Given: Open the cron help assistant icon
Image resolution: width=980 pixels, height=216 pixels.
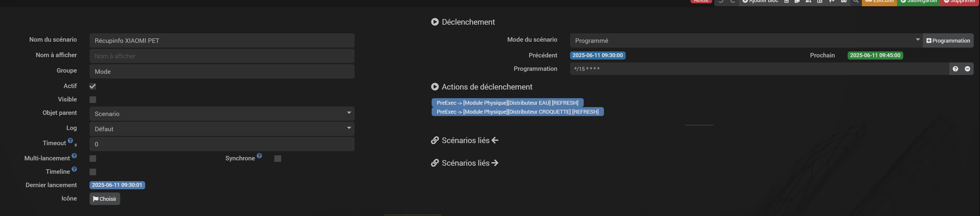Looking at the screenshot, I should (x=955, y=69).
